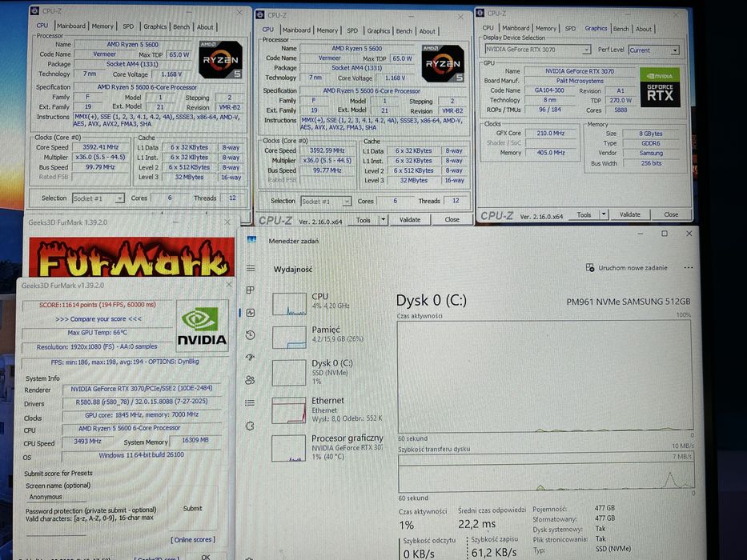The image size is (747, 560).
Task: Open Task Manager more options ellipsis
Action: [689, 268]
